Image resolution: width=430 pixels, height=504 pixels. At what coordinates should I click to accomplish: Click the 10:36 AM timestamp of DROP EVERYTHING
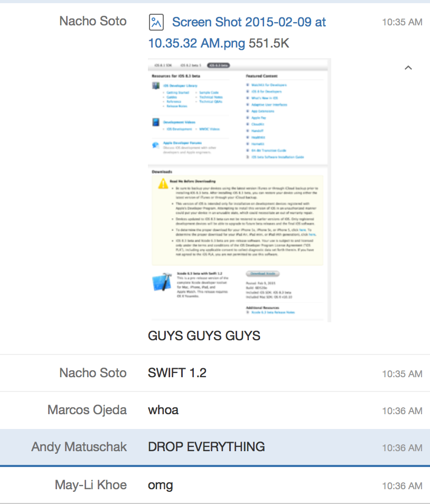coord(402,448)
